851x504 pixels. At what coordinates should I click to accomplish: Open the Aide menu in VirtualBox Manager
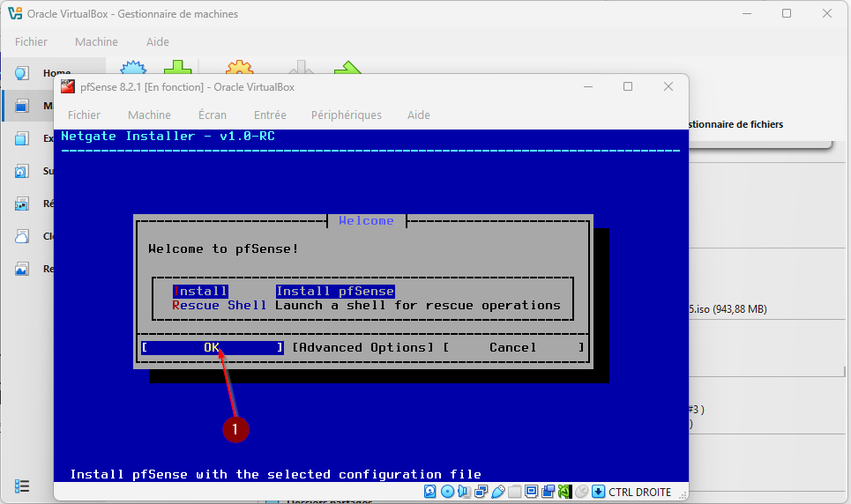tap(157, 41)
